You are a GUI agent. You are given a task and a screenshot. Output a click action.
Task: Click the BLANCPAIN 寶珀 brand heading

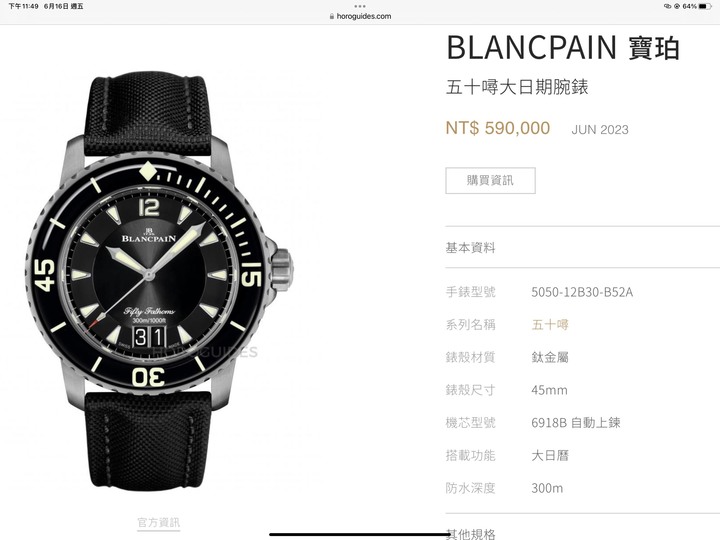point(563,47)
